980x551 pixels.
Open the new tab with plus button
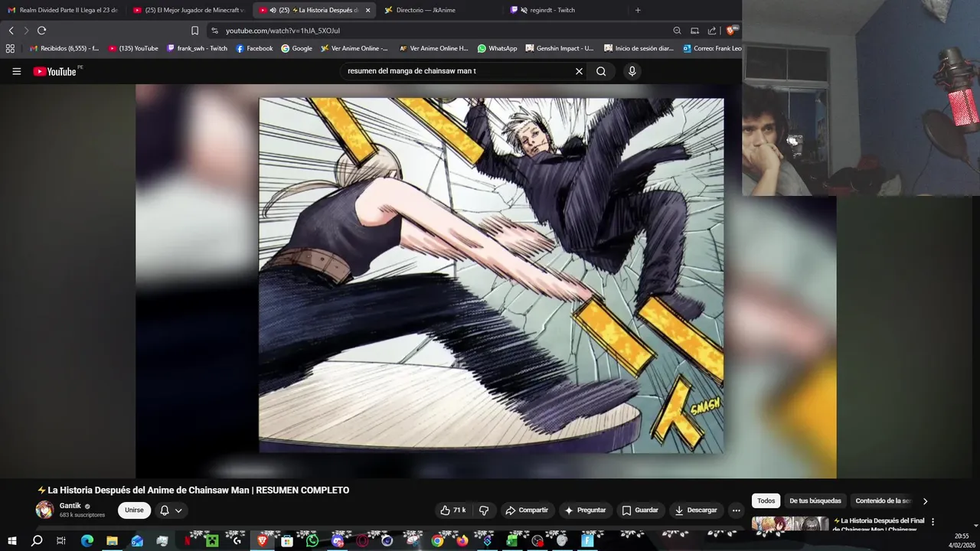tap(638, 10)
